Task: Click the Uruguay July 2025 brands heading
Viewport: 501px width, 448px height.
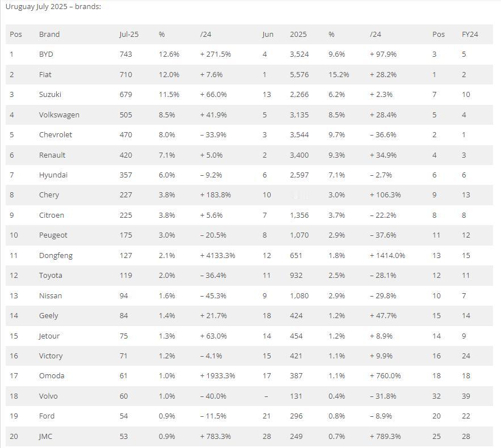Action: (x=53, y=6)
